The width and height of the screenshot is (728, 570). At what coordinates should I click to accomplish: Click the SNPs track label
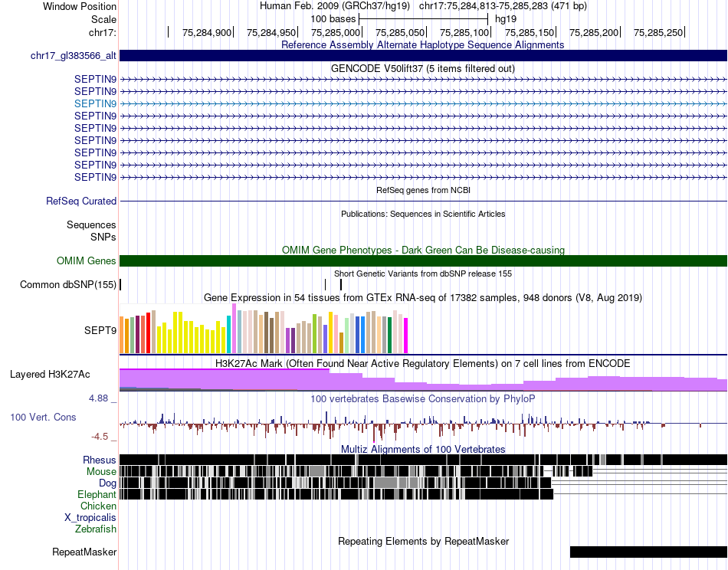(x=103, y=237)
